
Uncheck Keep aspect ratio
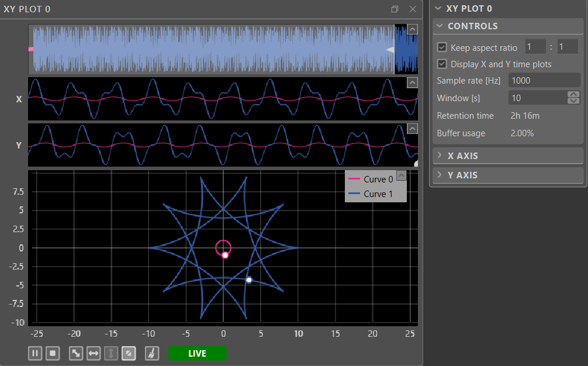(442, 47)
